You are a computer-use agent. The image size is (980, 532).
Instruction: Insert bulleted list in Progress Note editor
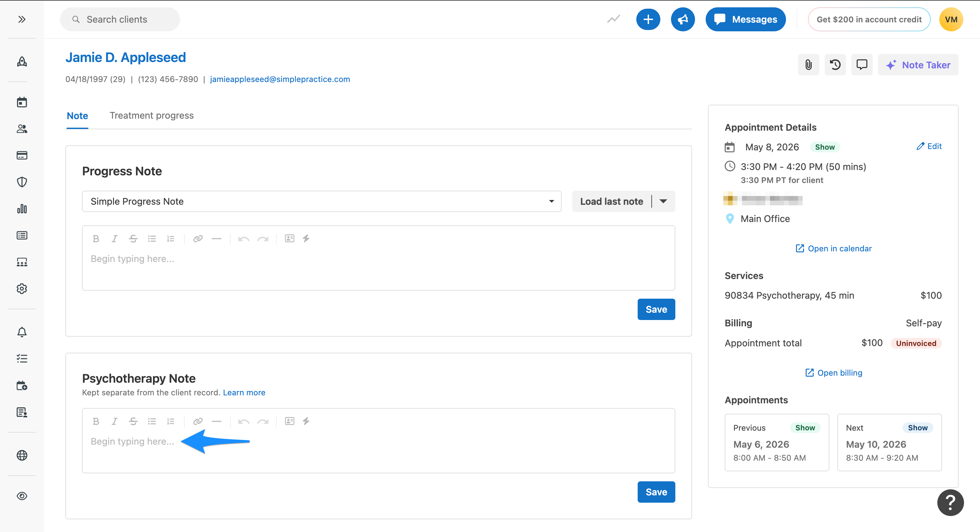coord(152,239)
